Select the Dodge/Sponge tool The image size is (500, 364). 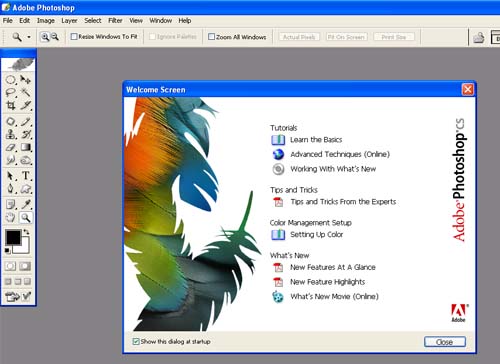(x=26, y=160)
